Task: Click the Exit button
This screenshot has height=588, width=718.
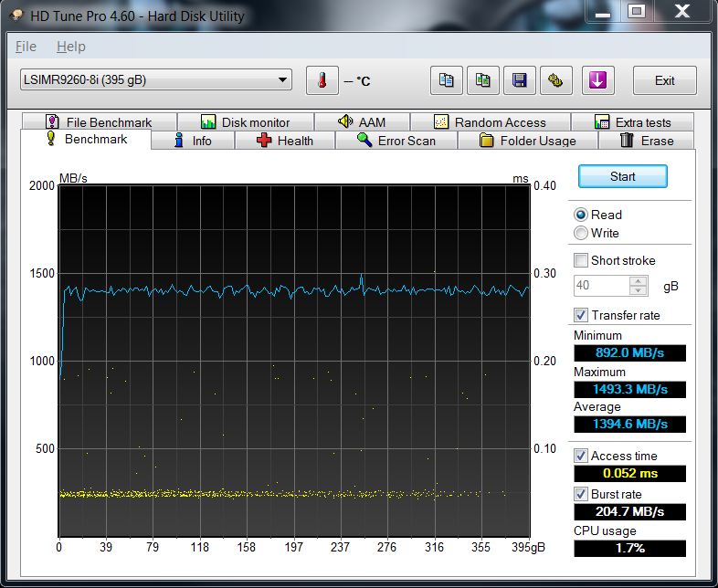Action: (x=664, y=80)
